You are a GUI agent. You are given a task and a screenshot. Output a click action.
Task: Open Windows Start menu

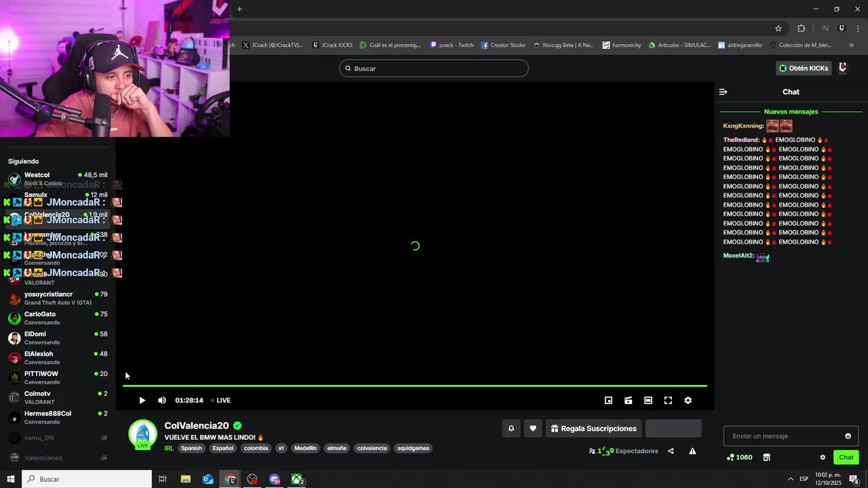tap(11, 479)
